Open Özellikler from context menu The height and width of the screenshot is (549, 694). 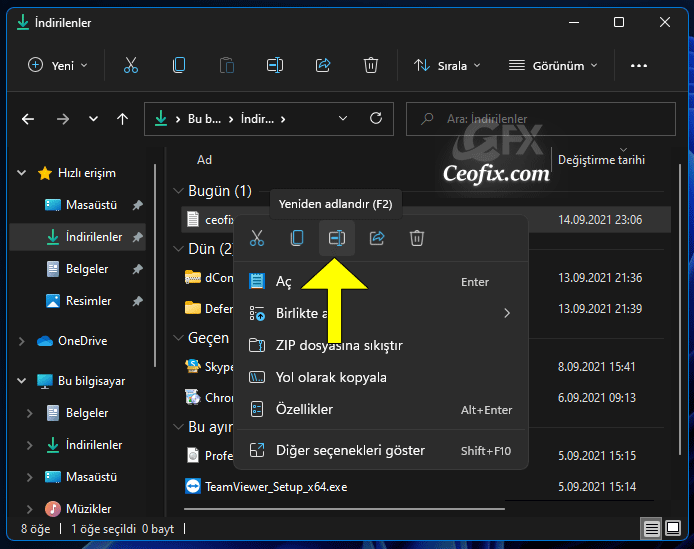[381, 409]
